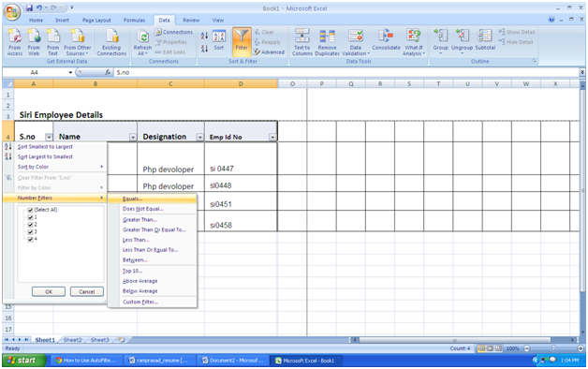
Task: Click the Cancel button in filter menu
Action: pos(87,292)
